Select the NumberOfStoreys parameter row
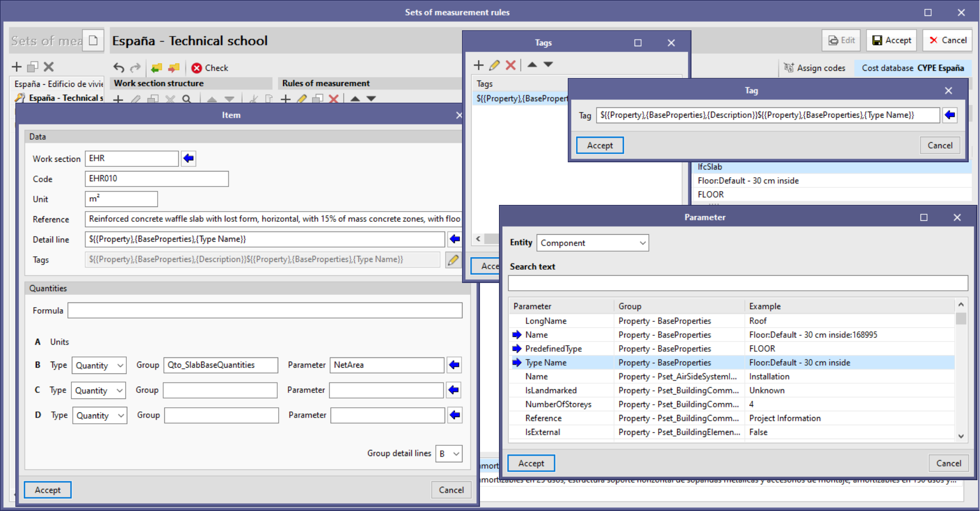Image resolution: width=980 pixels, height=511 pixels. tap(732, 404)
